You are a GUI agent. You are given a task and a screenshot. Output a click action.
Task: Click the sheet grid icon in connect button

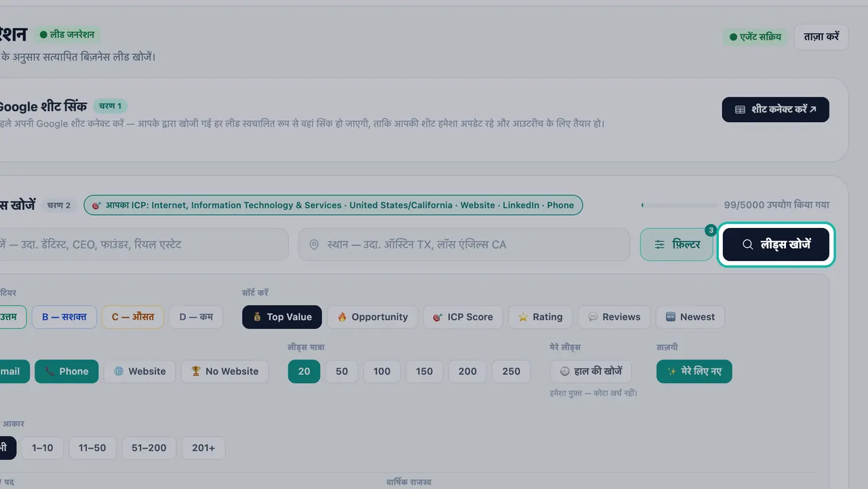(x=740, y=109)
